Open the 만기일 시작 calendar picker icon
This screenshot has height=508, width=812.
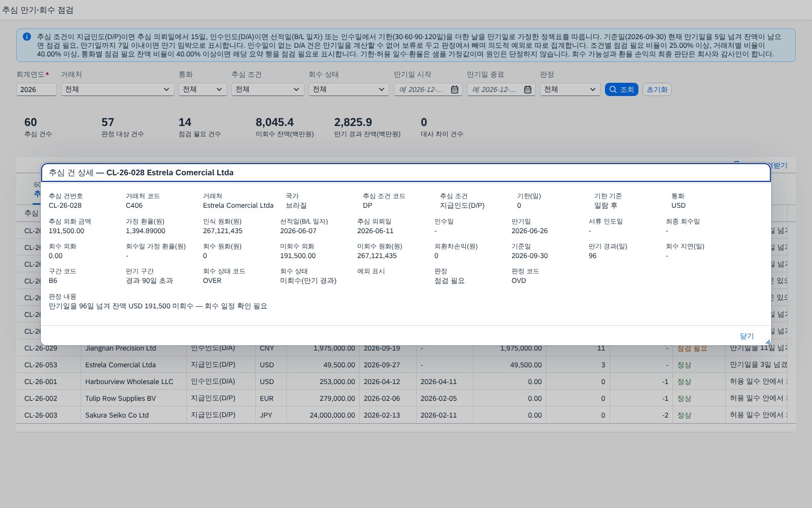pos(455,89)
